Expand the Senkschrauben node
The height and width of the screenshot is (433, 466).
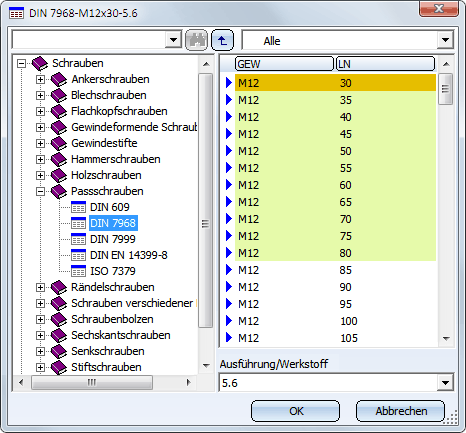40,351
